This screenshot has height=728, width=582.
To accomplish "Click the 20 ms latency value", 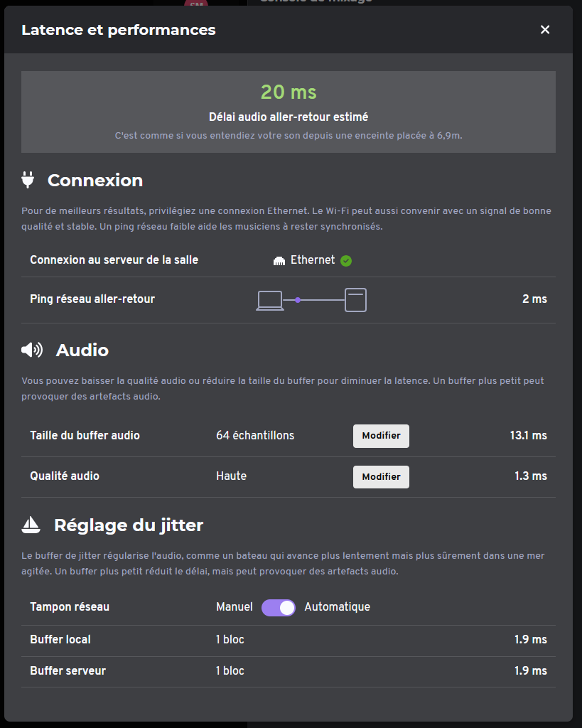I will (x=289, y=92).
